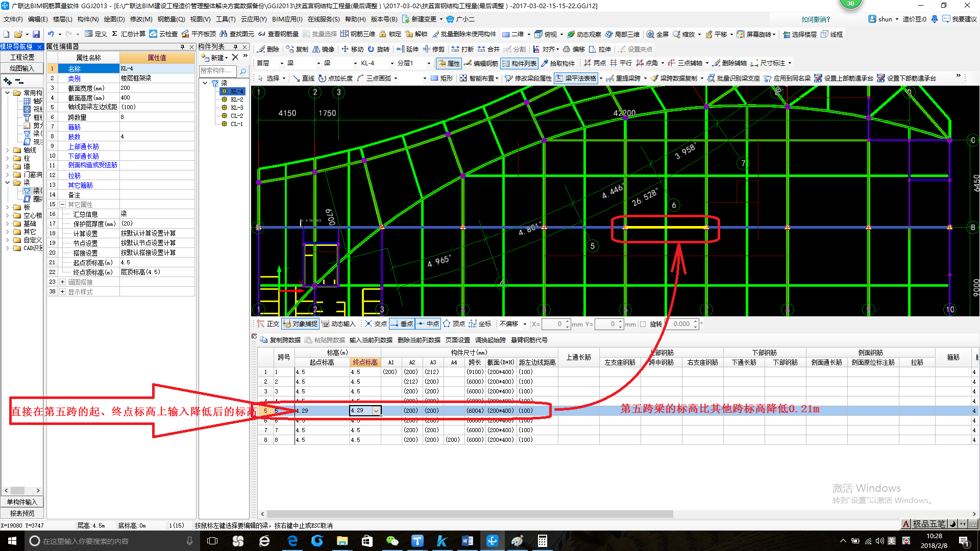Click 拾取构件 pick component tool

pyautogui.click(x=557, y=63)
